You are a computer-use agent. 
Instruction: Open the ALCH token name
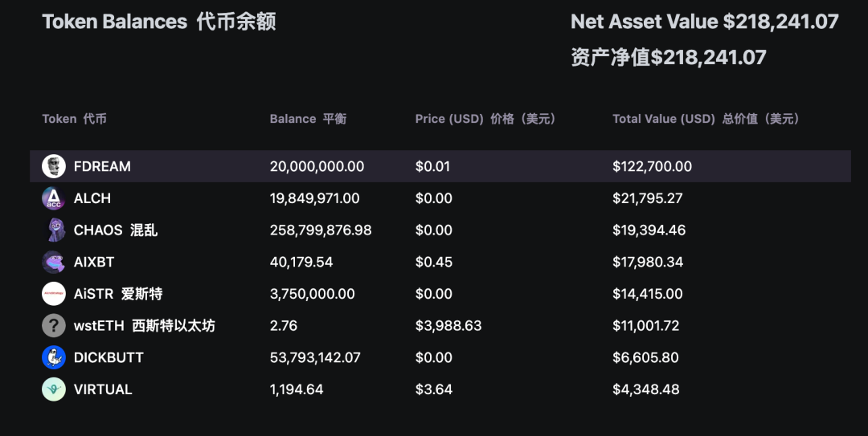click(x=92, y=198)
